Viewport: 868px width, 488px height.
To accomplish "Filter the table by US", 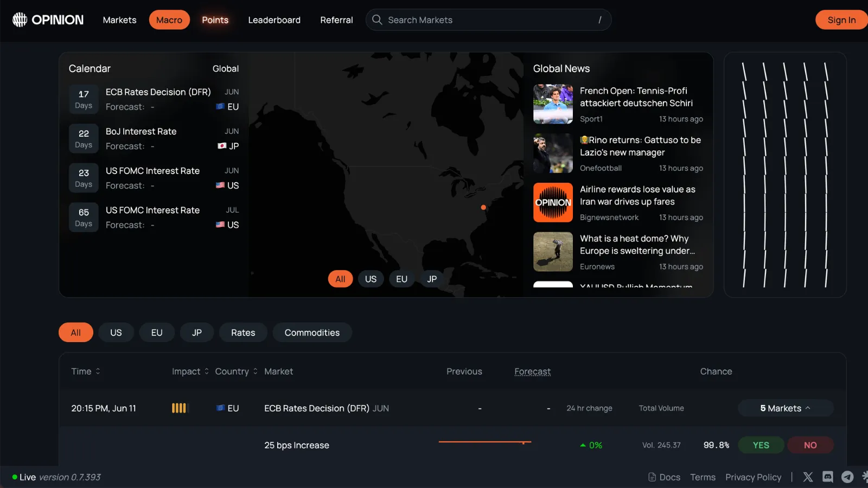I will coord(116,332).
